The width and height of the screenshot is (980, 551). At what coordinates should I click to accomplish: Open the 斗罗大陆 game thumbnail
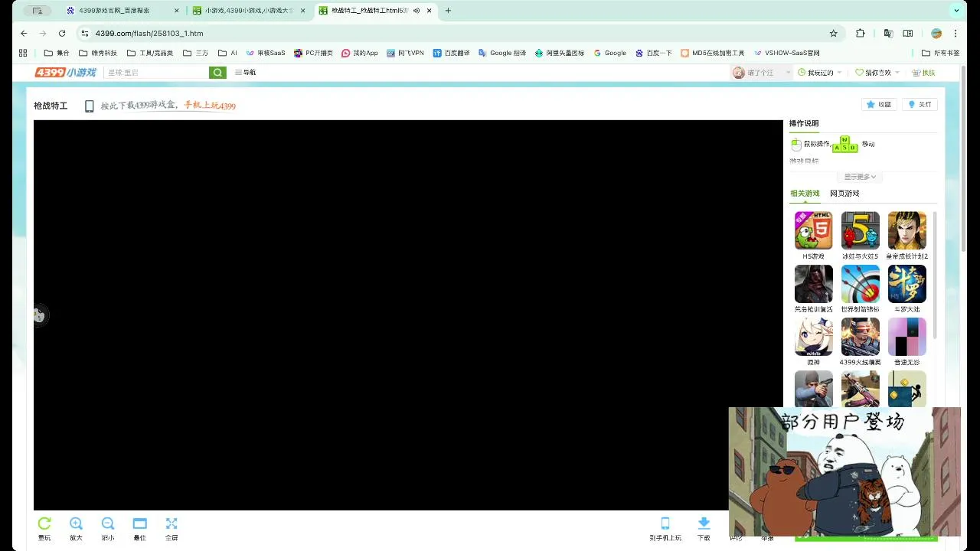click(907, 284)
